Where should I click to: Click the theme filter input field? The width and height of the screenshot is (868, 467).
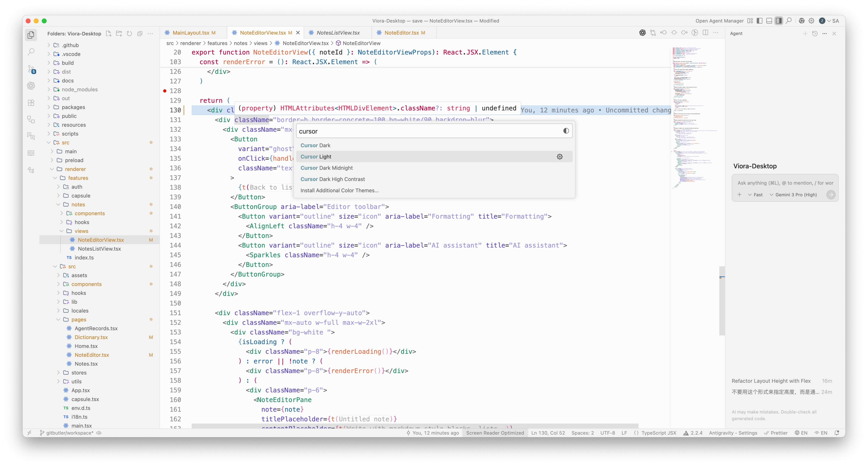coord(428,131)
